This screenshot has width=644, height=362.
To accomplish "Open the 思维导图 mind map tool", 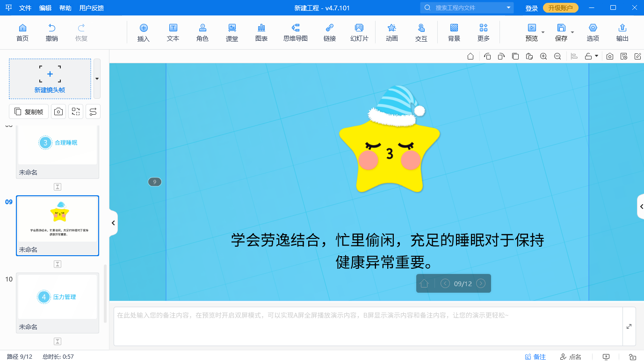I will (x=296, y=32).
